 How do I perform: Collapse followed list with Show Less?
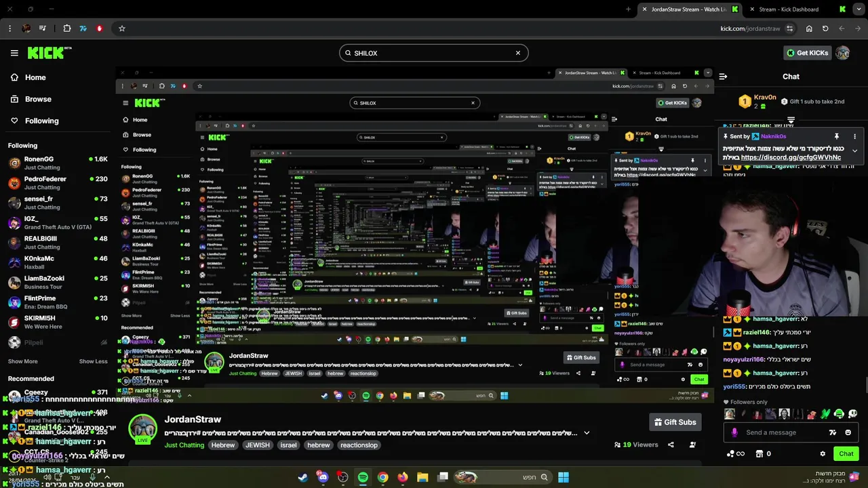[94, 361]
